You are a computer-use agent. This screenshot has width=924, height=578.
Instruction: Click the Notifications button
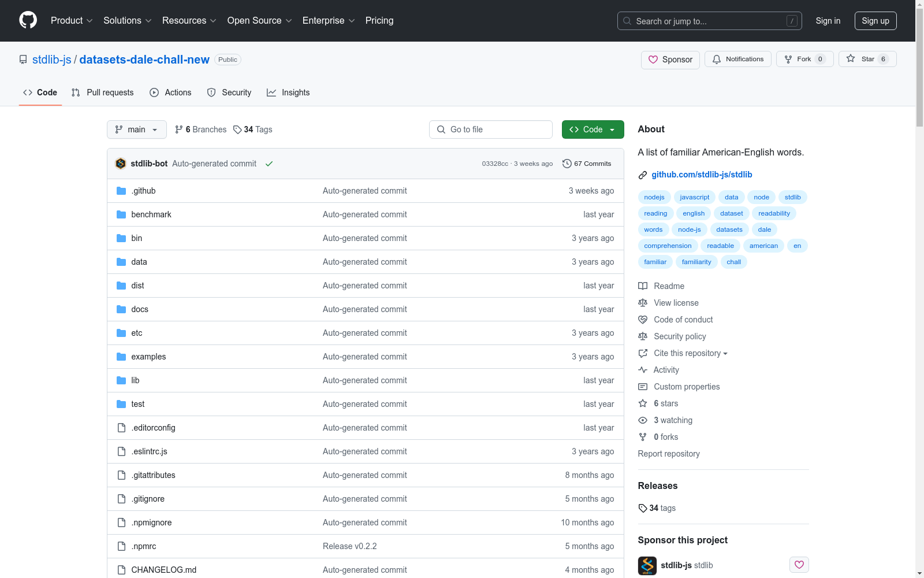tap(738, 59)
